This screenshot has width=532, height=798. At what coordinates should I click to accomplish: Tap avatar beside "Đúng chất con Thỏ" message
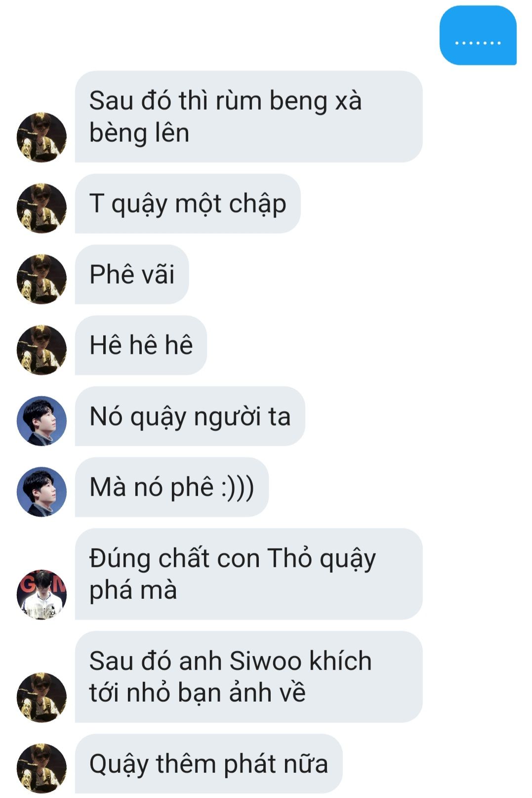click(41, 594)
